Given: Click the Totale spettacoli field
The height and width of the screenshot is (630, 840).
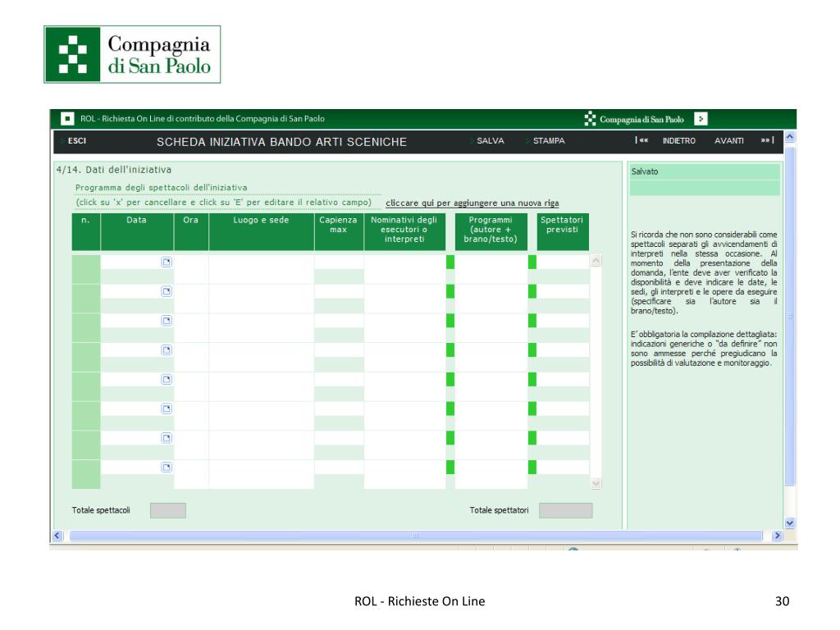Looking at the screenshot, I should 168,510.
